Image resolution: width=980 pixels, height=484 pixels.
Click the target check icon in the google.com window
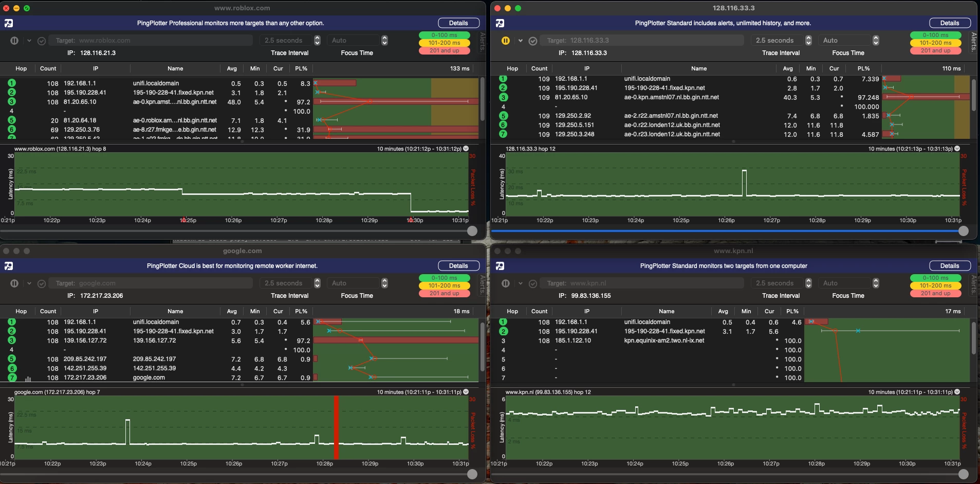tap(42, 283)
